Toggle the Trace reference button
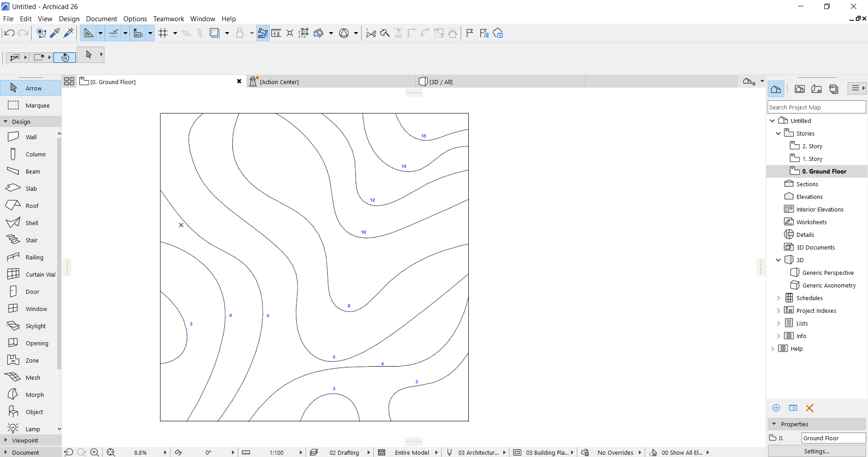868x457 pixels. click(215, 33)
